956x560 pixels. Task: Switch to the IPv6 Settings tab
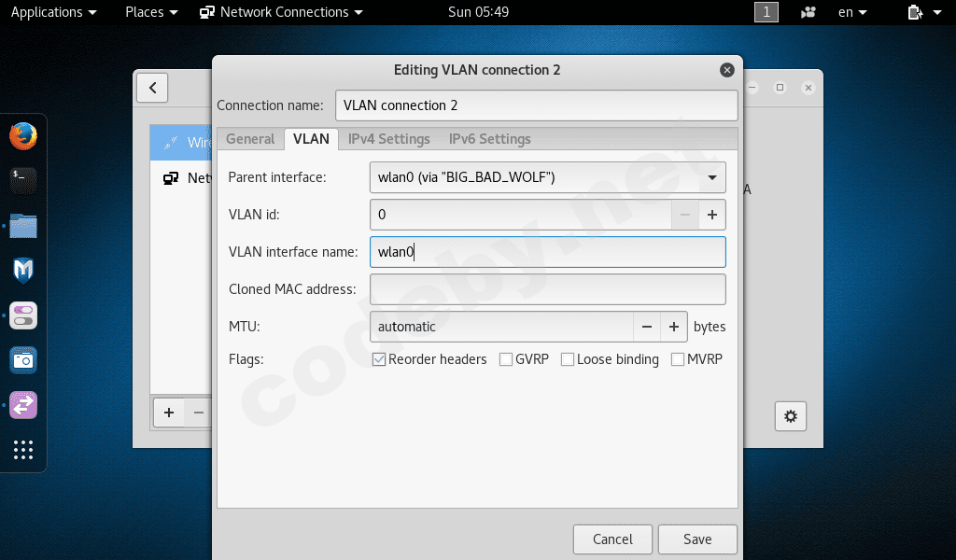[489, 139]
